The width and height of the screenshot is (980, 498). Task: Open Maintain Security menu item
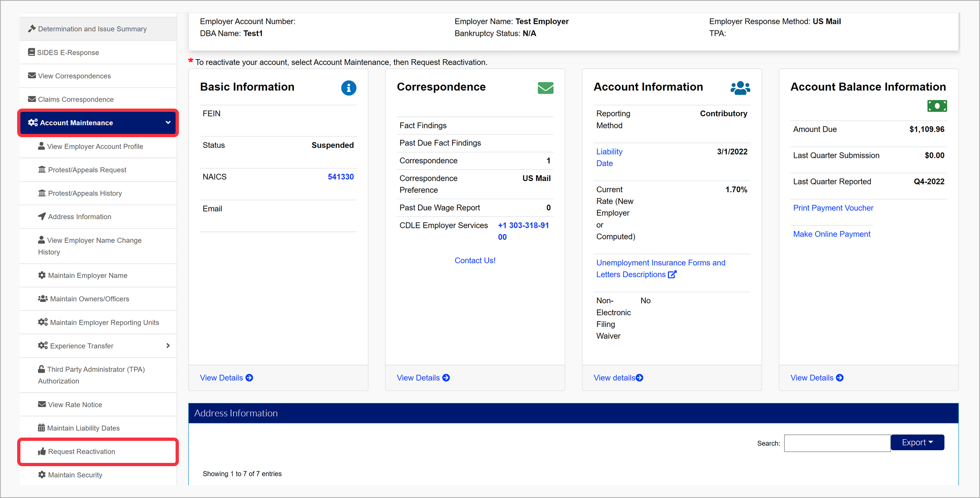[x=98, y=475]
